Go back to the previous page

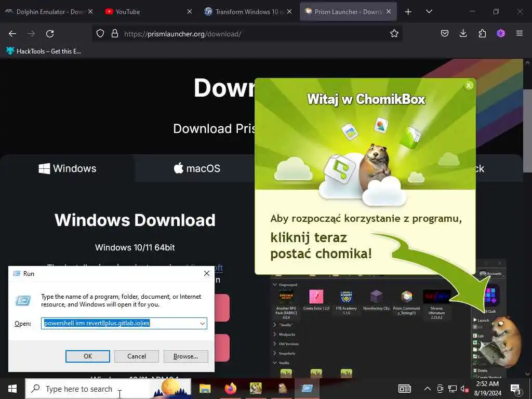(12, 34)
